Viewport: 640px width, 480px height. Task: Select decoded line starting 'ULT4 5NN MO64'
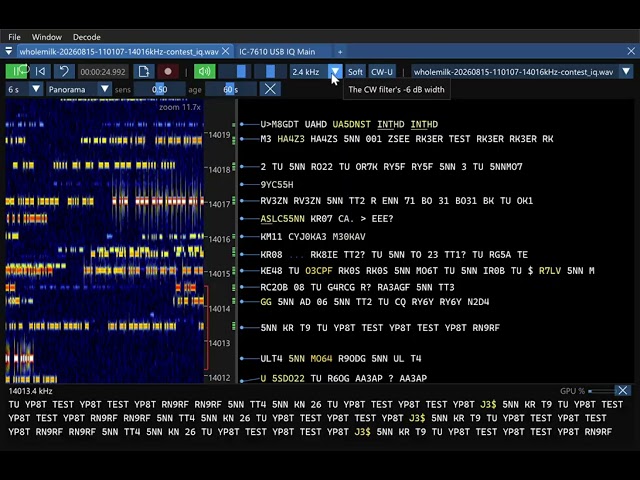click(x=341, y=358)
